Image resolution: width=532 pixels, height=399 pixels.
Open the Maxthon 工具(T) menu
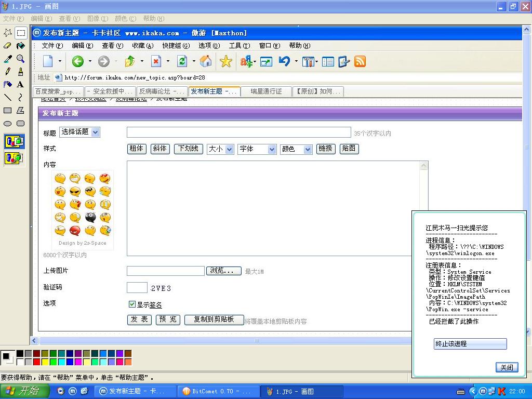[240, 46]
